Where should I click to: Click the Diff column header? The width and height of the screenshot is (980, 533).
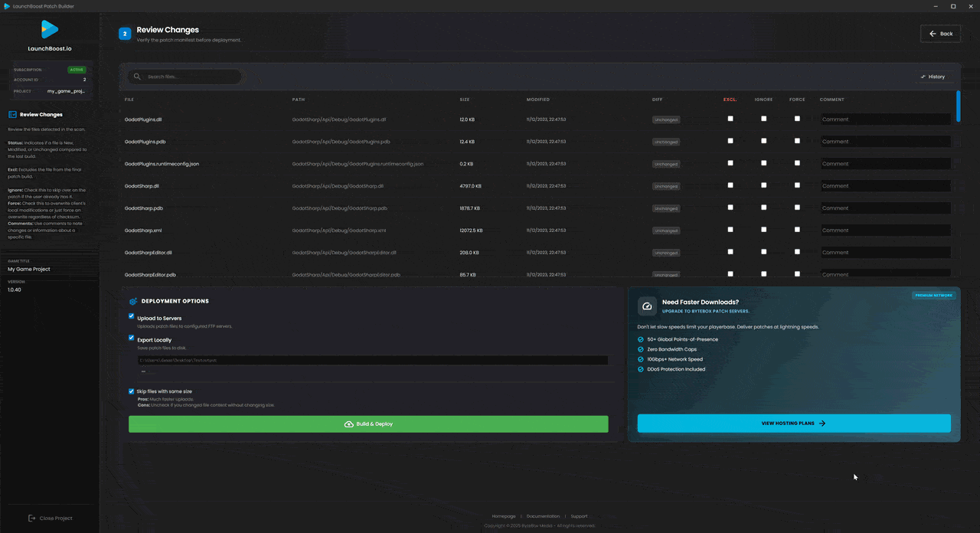click(x=658, y=100)
